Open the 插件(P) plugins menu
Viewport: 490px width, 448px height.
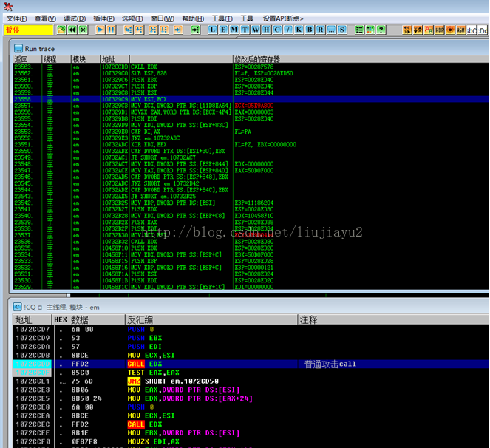pyautogui.click(x=103, y=18)
